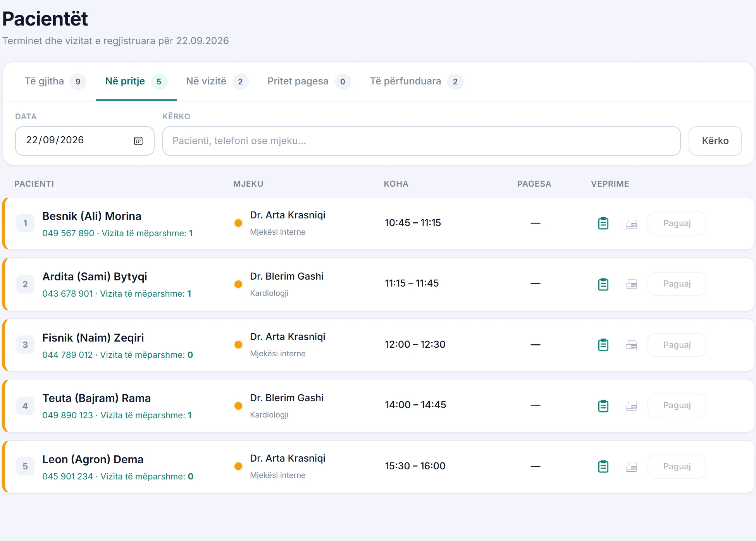This screenshot has width=756, height=541.
Task: Select patient name Teuta (Bajram) Rama
Action: (x=96, y=398)
